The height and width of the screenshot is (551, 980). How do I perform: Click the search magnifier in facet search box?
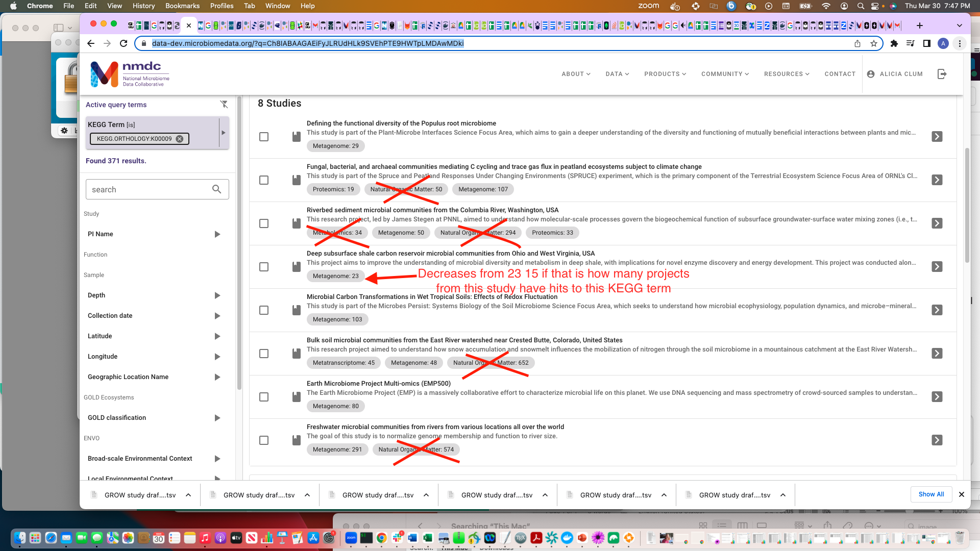point(216,189)
